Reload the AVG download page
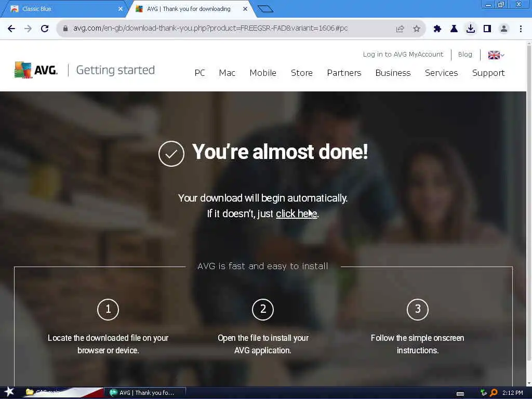The height and width of the screenshot is (399, 532). [x=45, y=29]
